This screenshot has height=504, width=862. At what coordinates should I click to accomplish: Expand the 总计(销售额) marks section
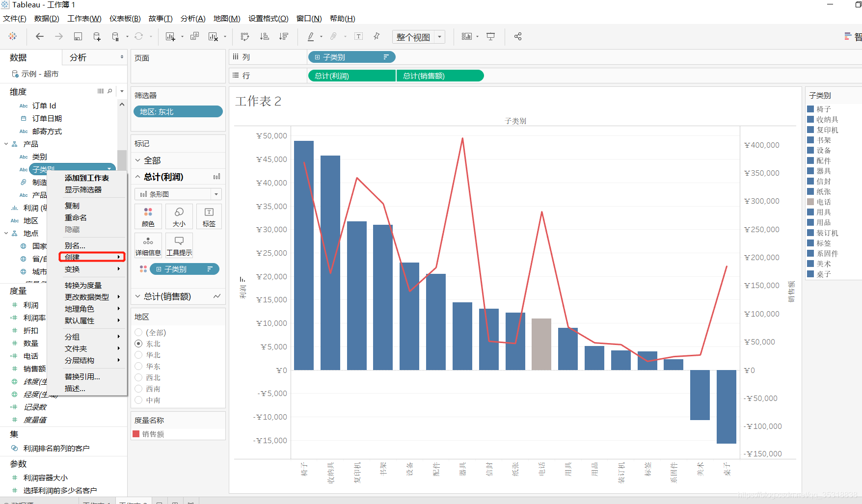point(138,296)
